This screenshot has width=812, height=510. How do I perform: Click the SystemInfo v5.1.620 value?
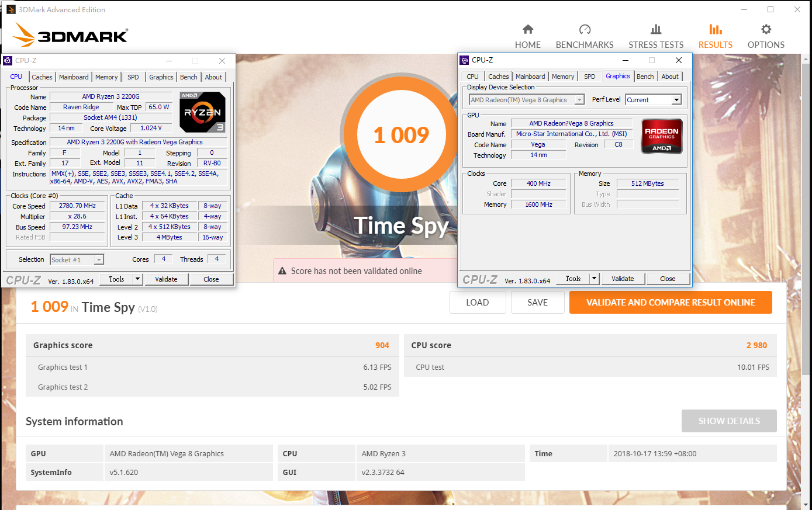tap(124, 472)
